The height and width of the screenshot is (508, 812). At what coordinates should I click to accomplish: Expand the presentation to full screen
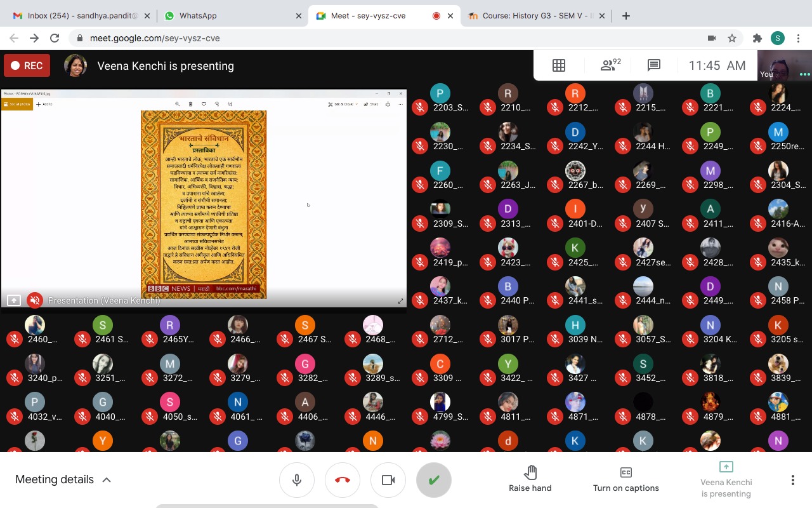pos(400,301)
